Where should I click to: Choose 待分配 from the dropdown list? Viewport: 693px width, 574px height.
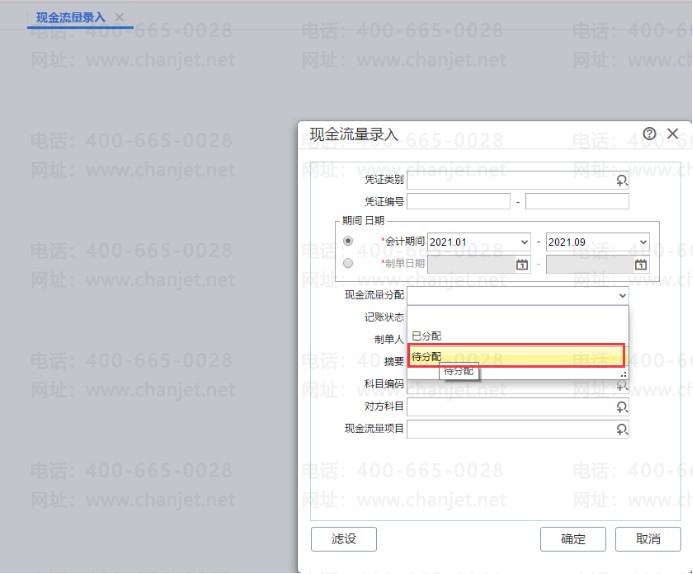point(516,356)
